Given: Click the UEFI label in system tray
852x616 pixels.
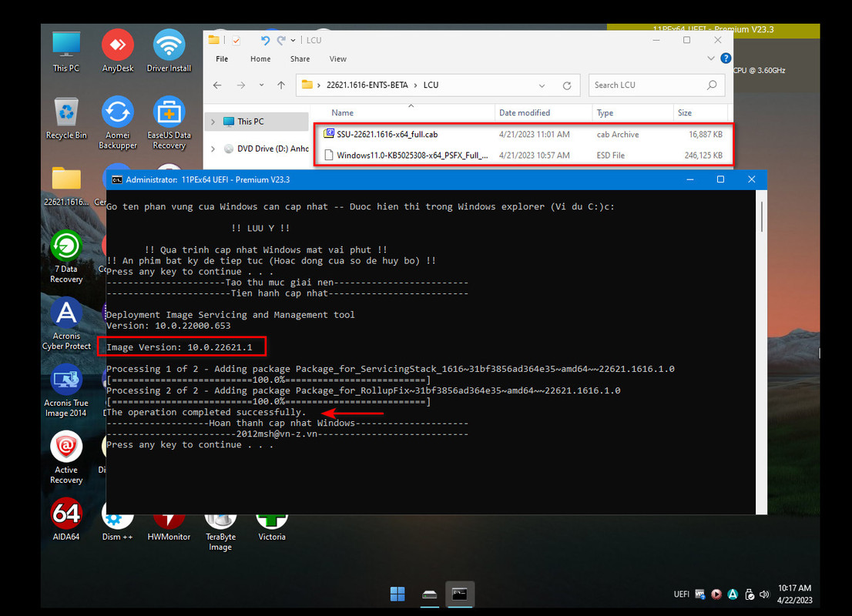Looking at the screenshot, I should click(x=682, y=594).
